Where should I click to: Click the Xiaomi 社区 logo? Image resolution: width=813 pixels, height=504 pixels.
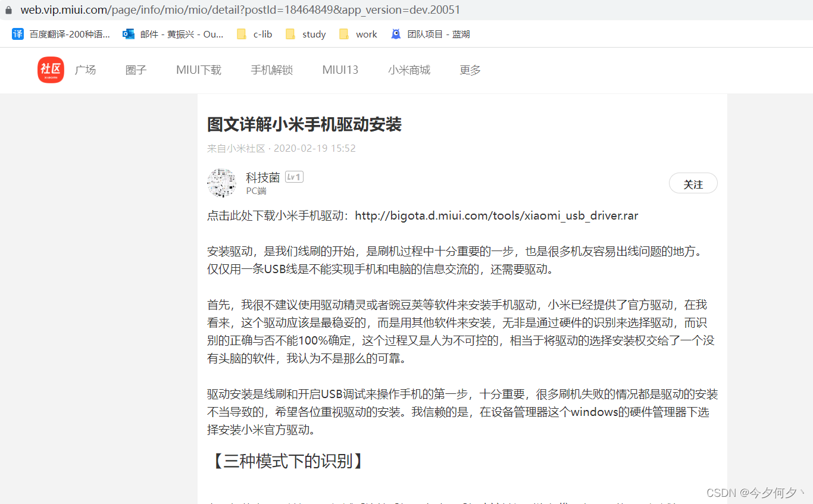[x=51, y=70]
